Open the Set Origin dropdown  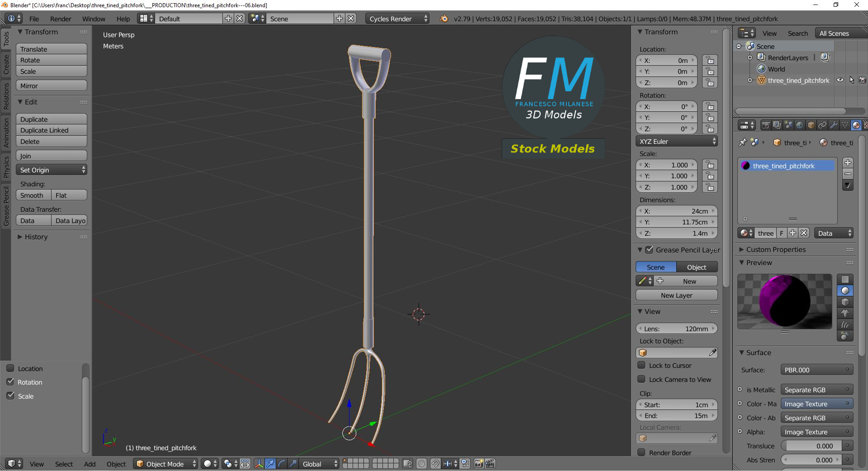click(52, 170)
